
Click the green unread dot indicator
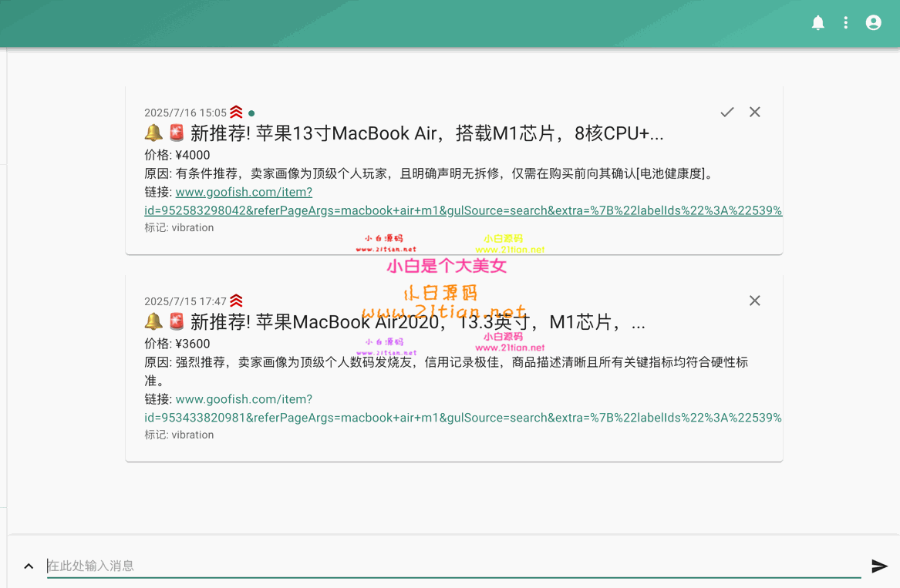(x=251, y=113)
